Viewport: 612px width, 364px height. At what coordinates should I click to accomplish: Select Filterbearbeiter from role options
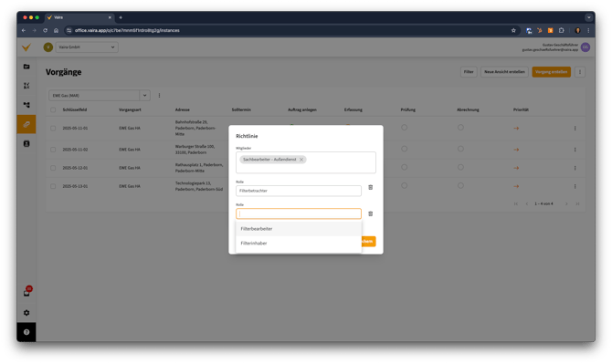click(299, 229)
